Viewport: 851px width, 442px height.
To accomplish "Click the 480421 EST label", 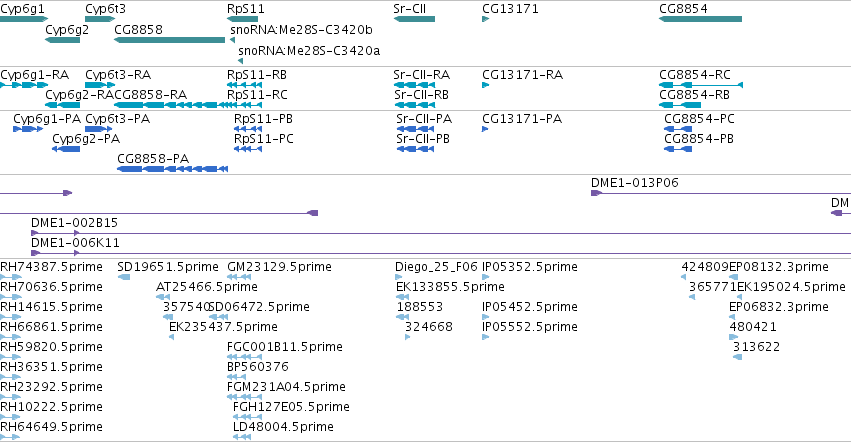I will point(752,326).
